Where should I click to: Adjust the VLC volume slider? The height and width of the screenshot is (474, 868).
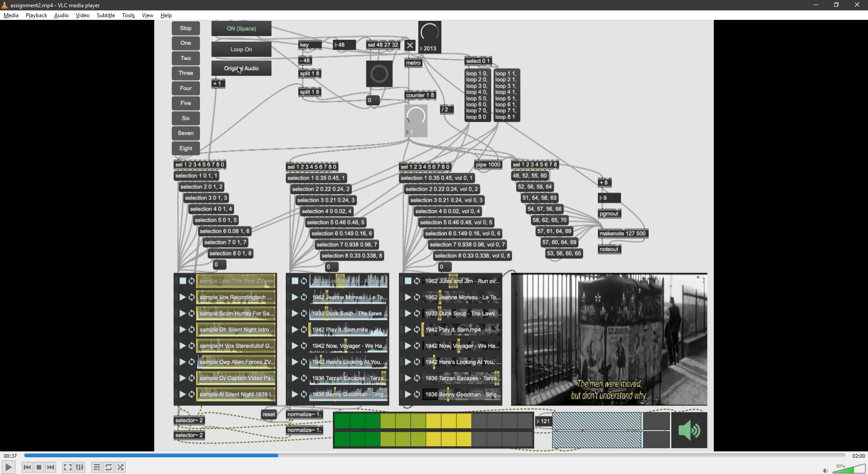(x=849, y=468)
